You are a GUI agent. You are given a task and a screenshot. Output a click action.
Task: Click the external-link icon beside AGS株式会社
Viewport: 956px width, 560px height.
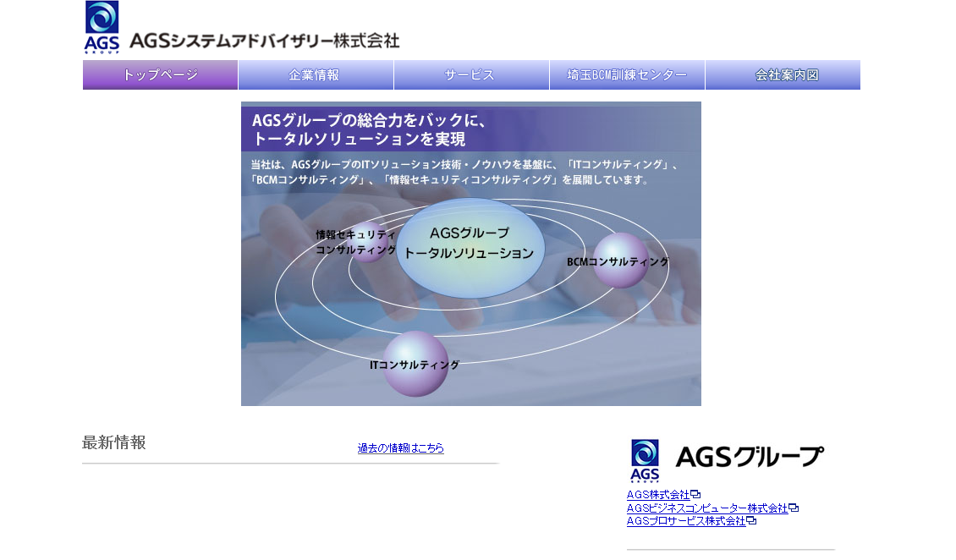click(695, 494)
